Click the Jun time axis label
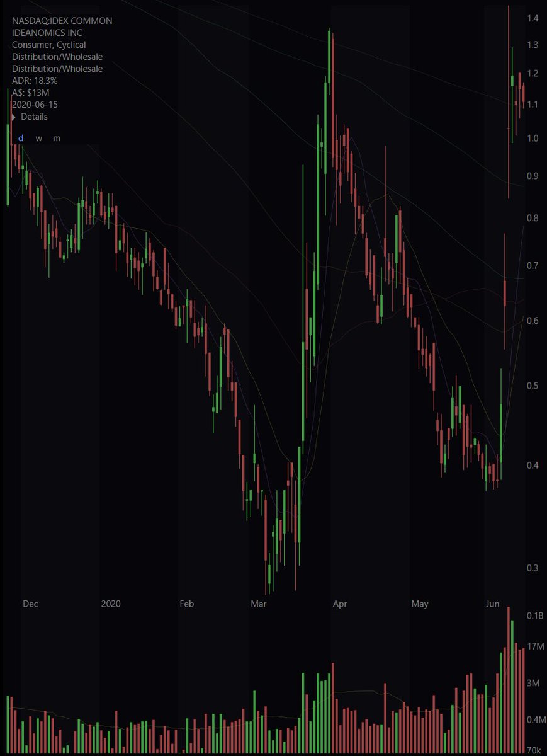Viewport: 547px width, 756px height. tap(493, 604)
